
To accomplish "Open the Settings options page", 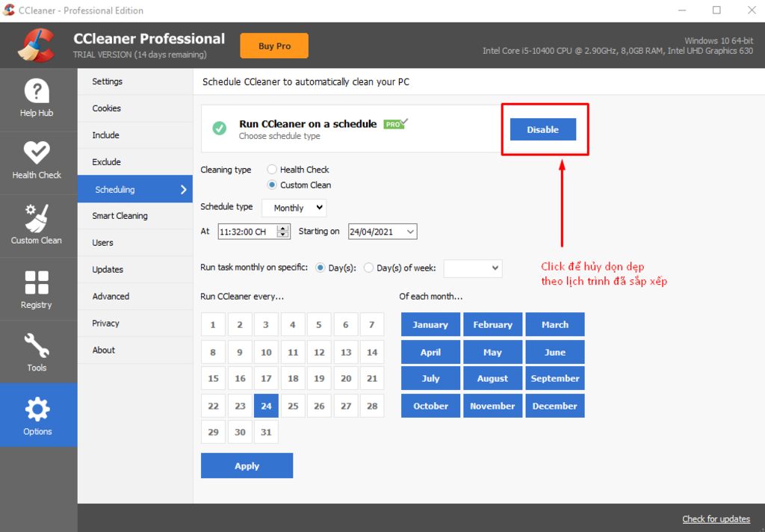I will (x=135, y=81).
